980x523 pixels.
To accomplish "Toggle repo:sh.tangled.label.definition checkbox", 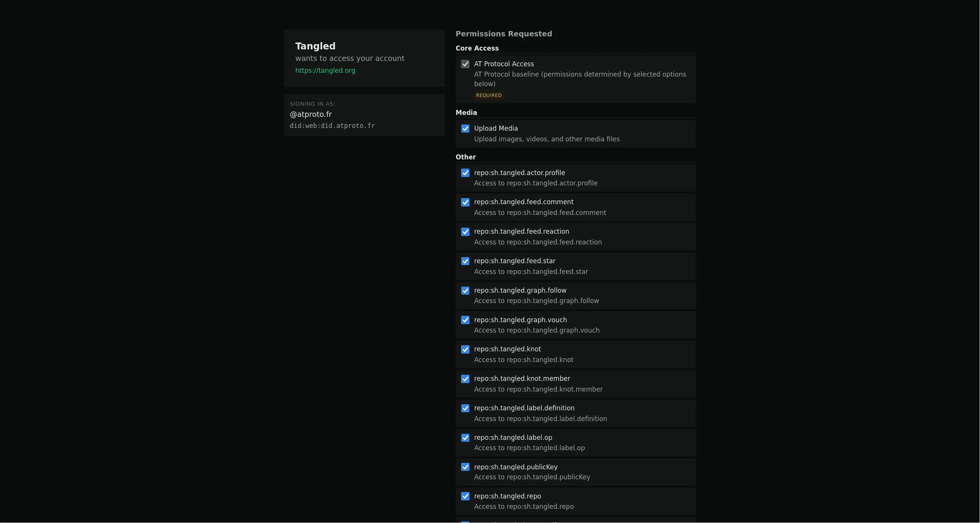I will click(465, 408).
